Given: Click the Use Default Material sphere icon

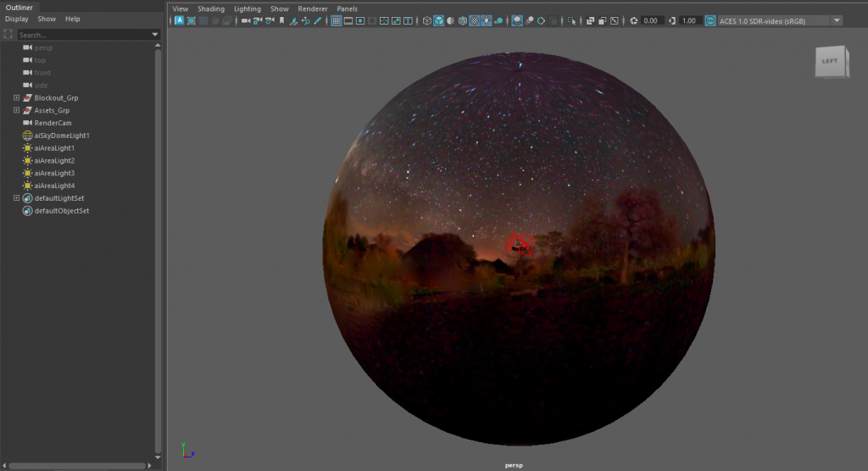Looking at the screenshot, I should pos(451,20).
